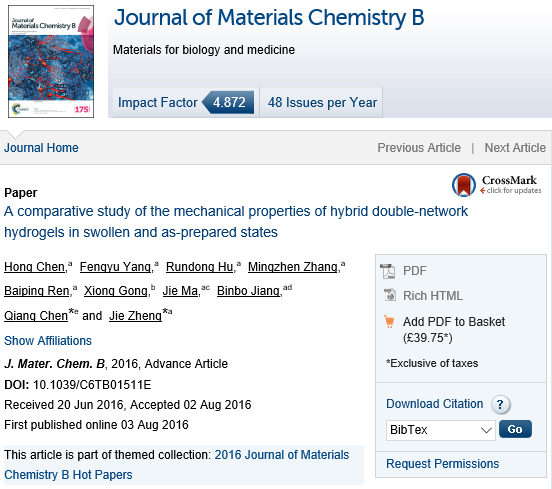This screenshot has height=489, width=552.
Task: Open the journal cover thumbnail
Action: pos(51,61)
